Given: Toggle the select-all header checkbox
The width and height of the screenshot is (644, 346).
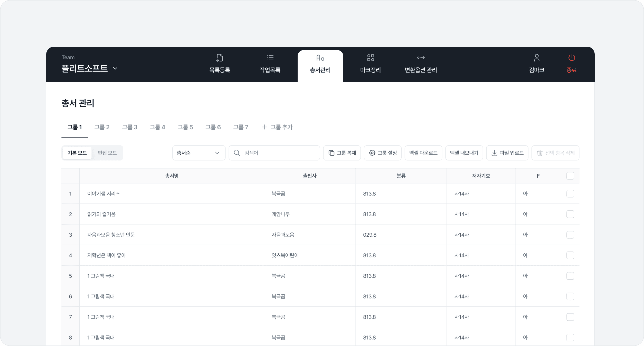Looking at the screenshot, I should tap(570, 176).
